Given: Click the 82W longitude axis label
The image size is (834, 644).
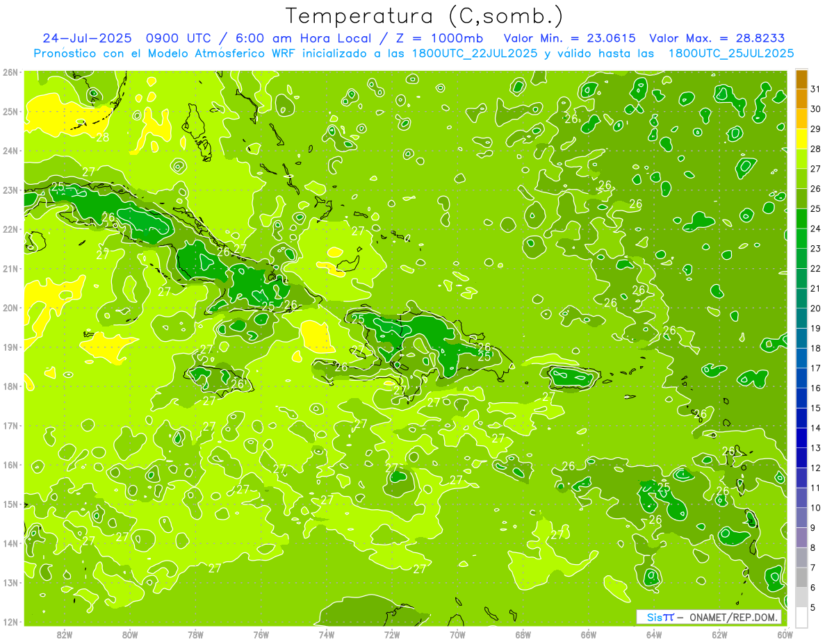Looking at the screenshot, I should (65, 634).
